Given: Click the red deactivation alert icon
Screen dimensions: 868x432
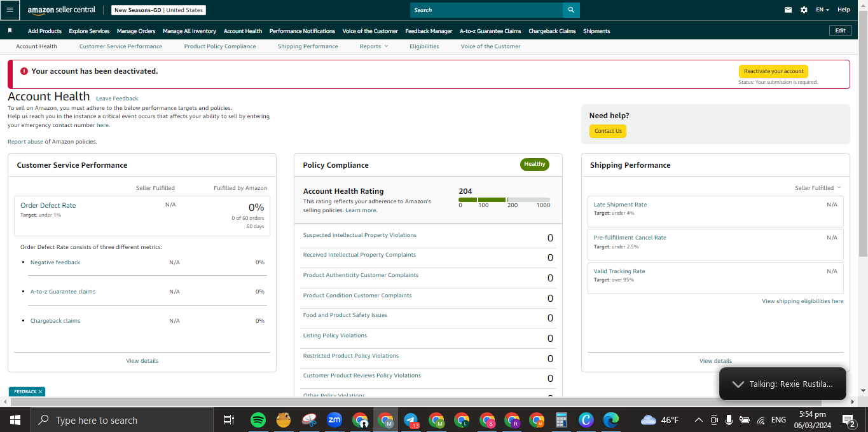Looking at the screenshot, I should click(24, 71).
